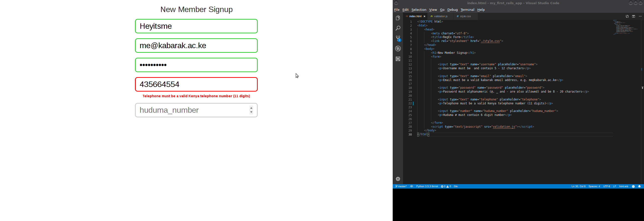The image size is (644, 221).
Task: Click the closing </html> tag on line 30
Action: click(423, 135)
